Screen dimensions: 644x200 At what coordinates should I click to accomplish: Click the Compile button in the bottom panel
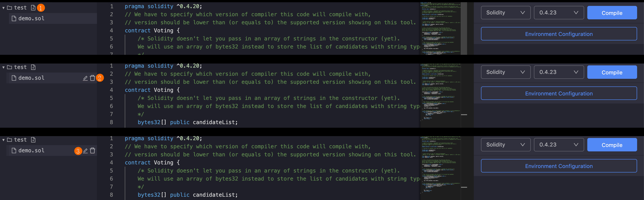point(612,145)
